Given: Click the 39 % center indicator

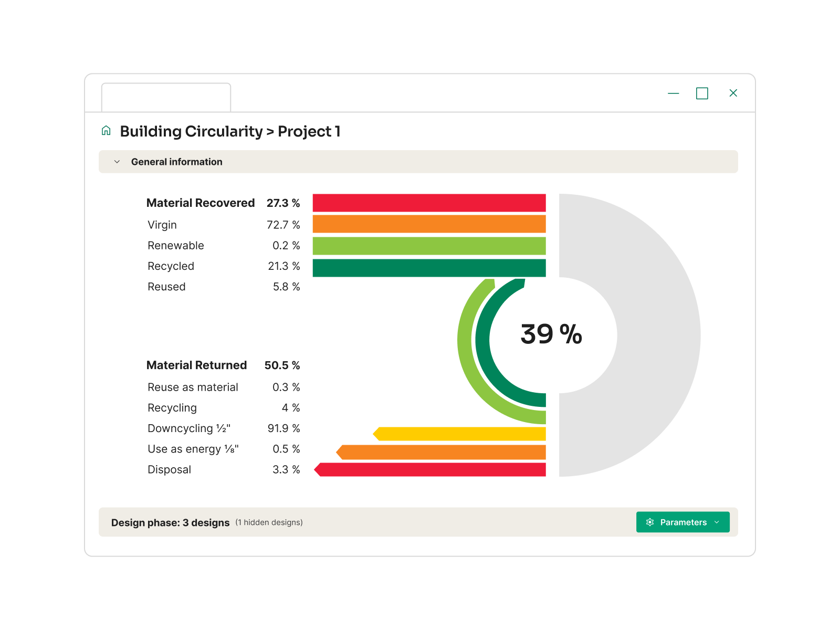Looking at the screenshot, I should [551, 334].
